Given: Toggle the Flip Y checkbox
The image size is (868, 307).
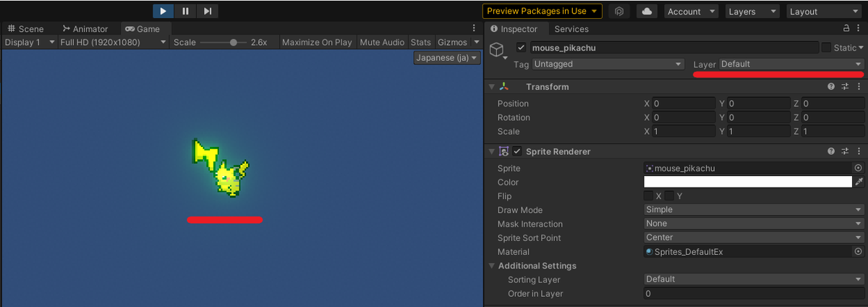Looking at the screenshot, I should pyautogui.click(x=671, y=195).
